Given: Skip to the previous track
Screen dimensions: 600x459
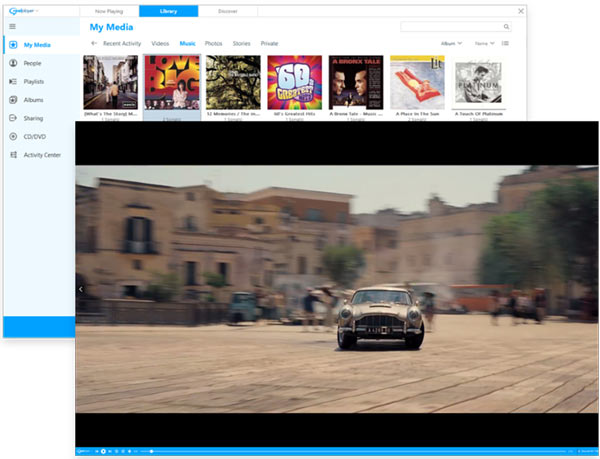Looking at the screenshot, I should pos(97,452).
